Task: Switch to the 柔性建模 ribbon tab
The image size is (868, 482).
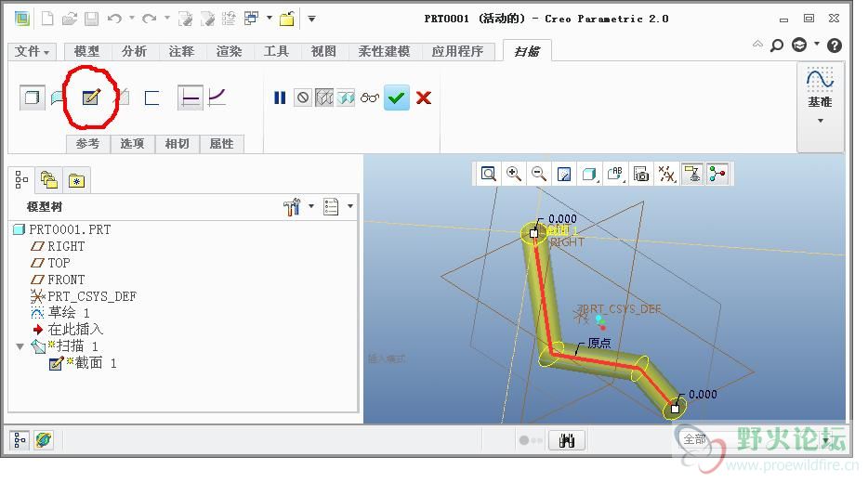Action: pos(384,51)
